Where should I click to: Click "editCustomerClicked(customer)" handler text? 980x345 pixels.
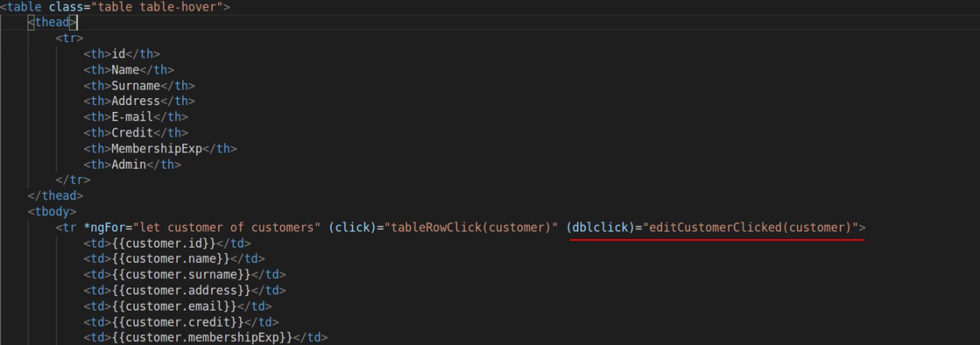tap(750, 227)
